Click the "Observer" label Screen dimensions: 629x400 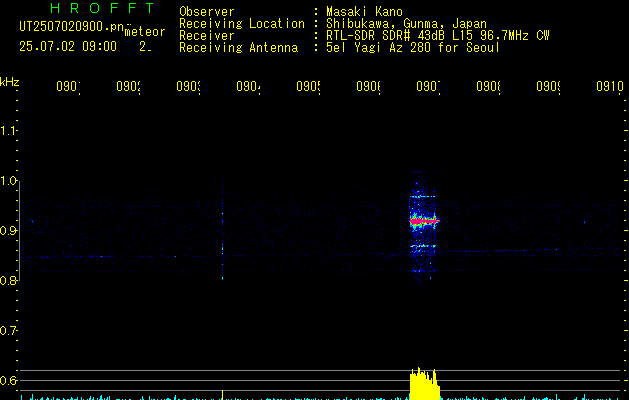point(207,12)
